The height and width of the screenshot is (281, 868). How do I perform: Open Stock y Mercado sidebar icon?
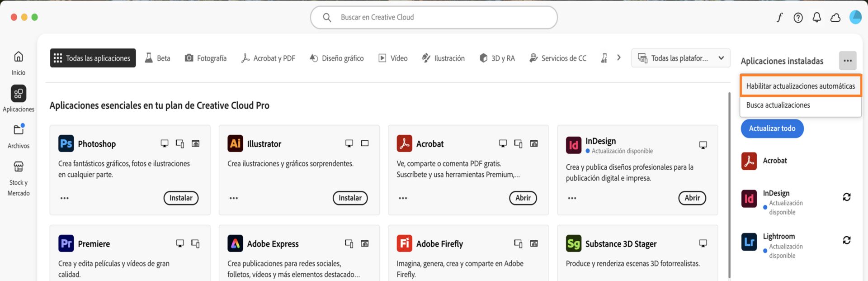click(19, 167)
